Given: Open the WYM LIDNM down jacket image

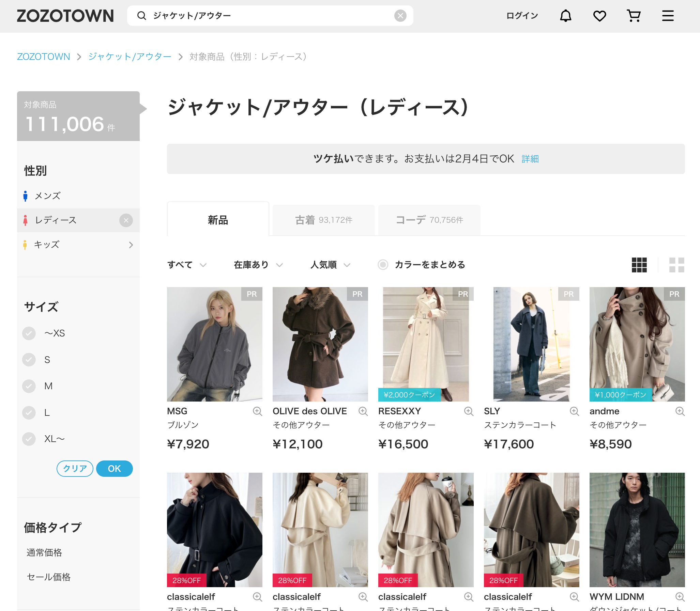Looking at the screenshot, I should point(637,530).
